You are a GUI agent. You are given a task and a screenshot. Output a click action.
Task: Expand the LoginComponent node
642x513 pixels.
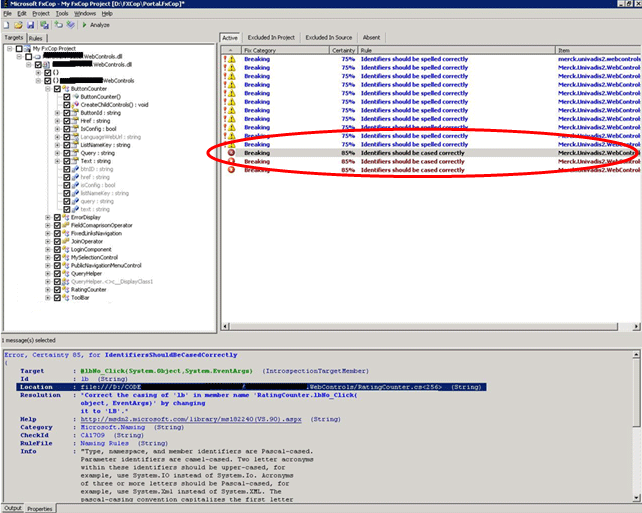pos(48,249)
